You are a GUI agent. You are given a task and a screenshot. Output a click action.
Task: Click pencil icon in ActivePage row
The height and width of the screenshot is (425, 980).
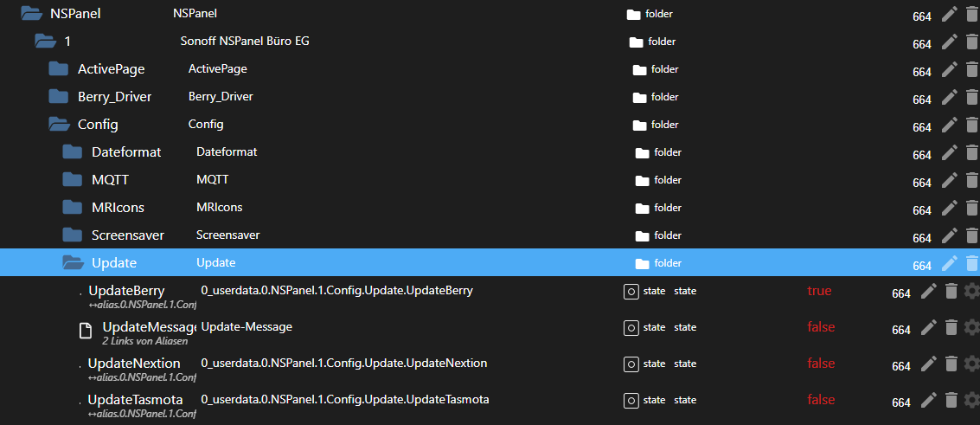point(950,69)
